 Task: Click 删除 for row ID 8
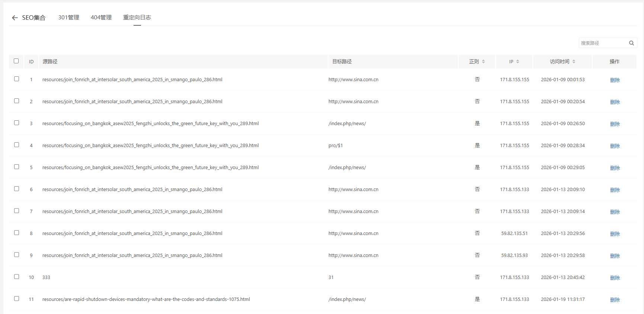(615, 234)
